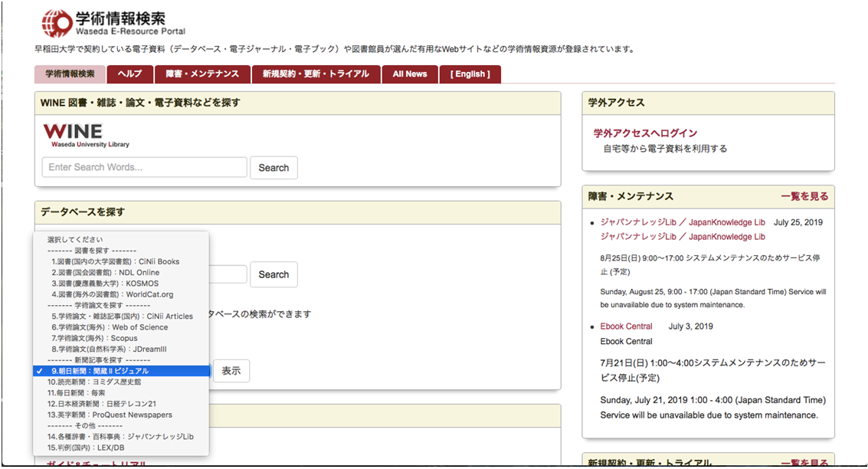The height and width of the screenshot is (469, 868).
Task: Click the 表示 button
Action: (231, 371)
